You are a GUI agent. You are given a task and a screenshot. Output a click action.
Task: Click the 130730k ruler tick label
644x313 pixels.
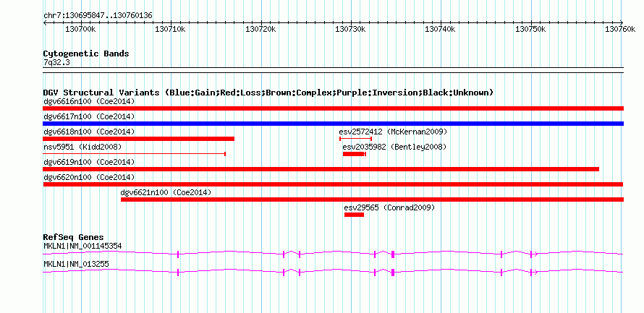coord(350,29)
